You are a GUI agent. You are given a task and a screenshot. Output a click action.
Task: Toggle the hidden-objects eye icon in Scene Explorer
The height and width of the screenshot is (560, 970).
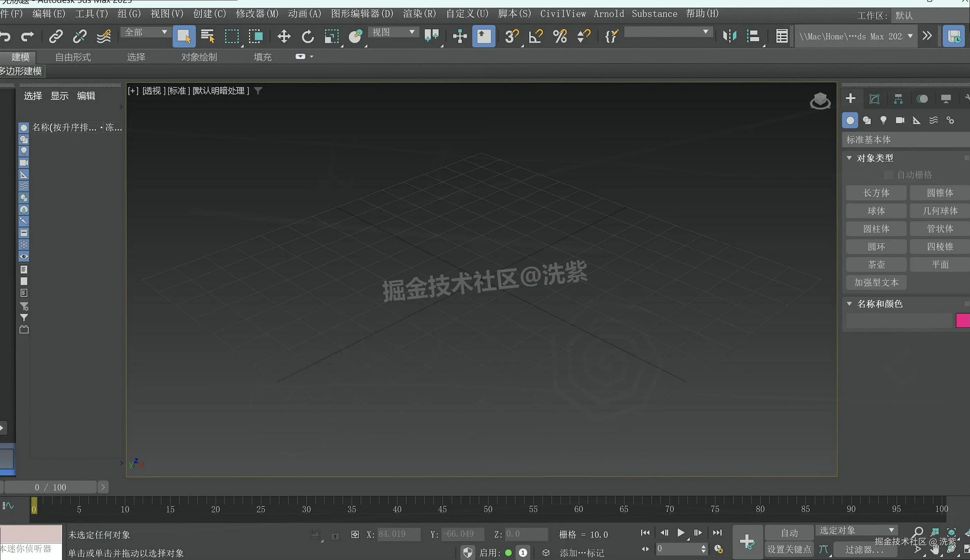click(24, 256)
